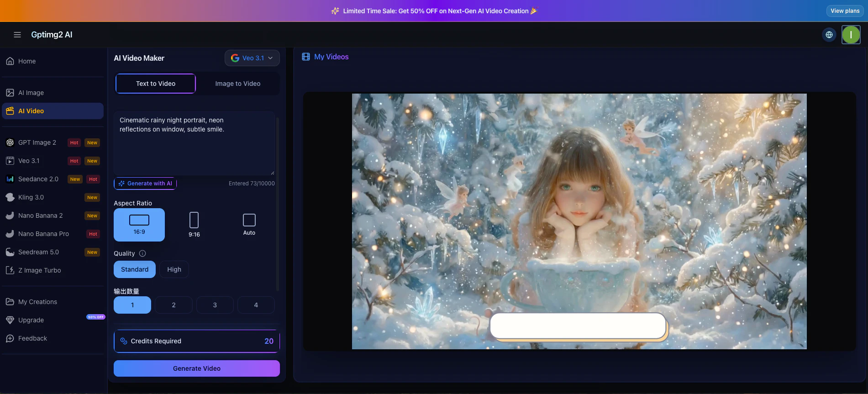Click the sale banner sparkle icon
The image size is (868, 394).
335,11
